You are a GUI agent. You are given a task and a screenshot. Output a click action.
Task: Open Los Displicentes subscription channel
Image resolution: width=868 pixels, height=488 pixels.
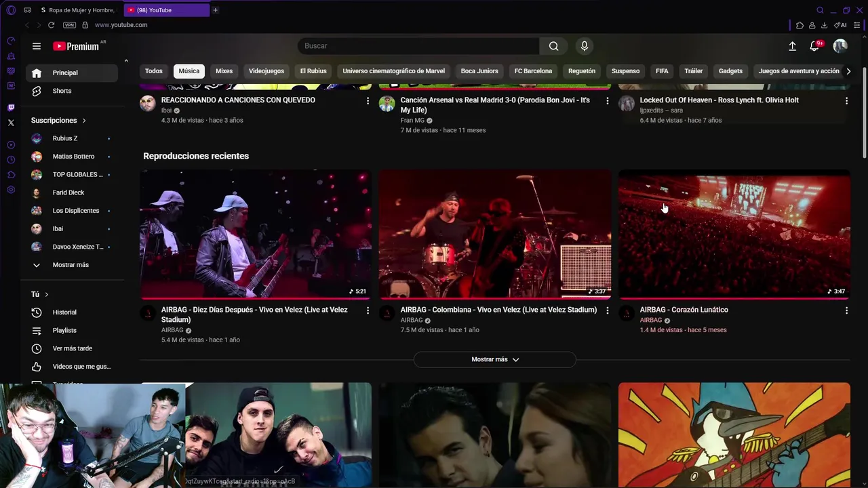click(71, 211)
